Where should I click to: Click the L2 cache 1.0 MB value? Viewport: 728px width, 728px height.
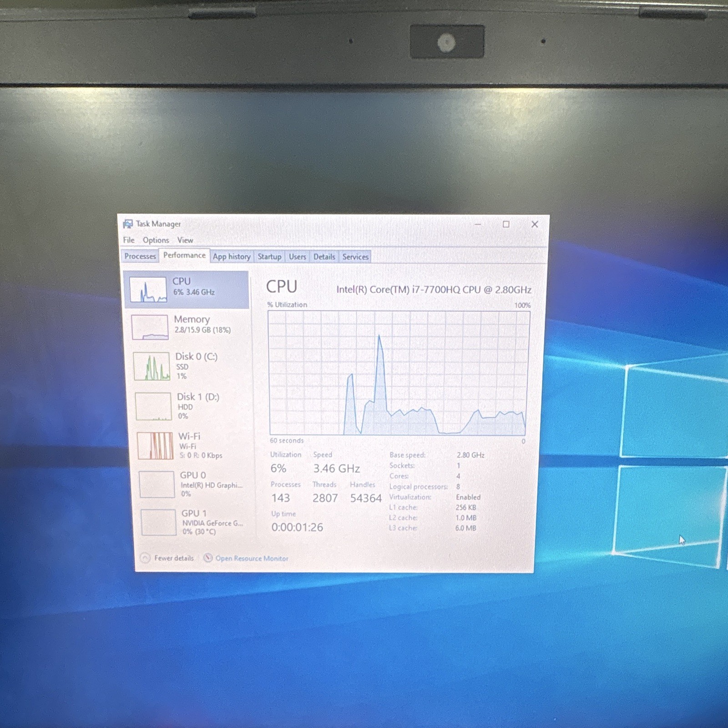click(466, 518)
